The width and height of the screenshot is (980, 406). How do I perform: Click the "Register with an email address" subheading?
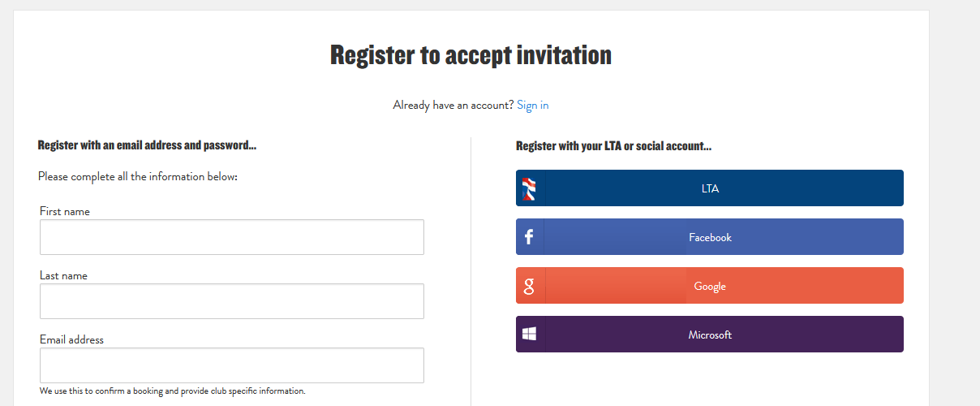[x=147, y=146]
